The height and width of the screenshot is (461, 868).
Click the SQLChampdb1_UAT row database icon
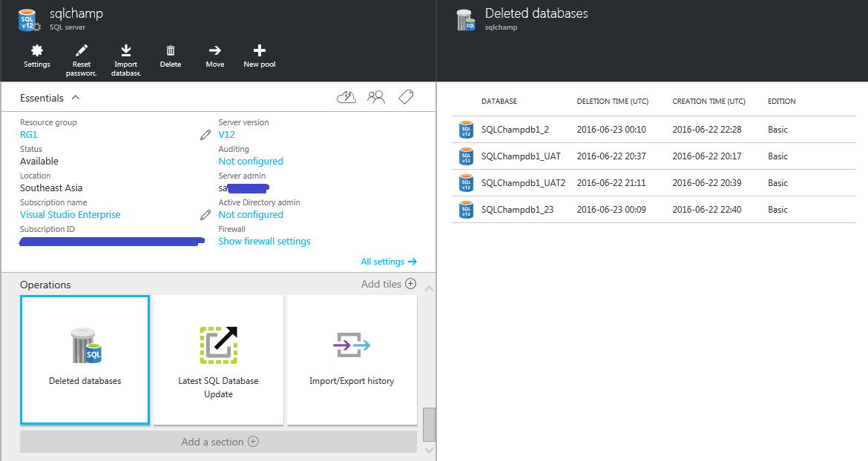coord(466,156)
